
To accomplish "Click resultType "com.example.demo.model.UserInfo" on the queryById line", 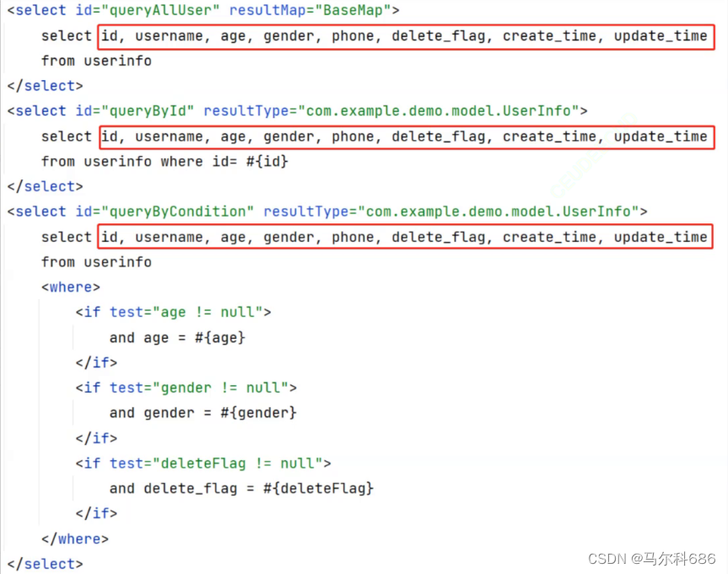I will 439,111.
